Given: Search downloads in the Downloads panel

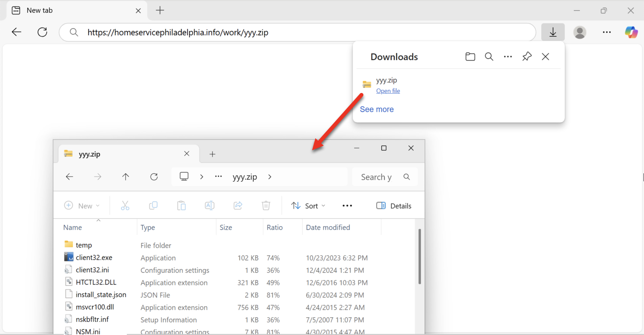Looking at the screenshot, I should (489, 57).
